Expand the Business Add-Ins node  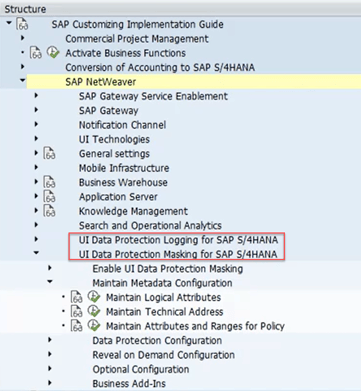coord(50,383)
